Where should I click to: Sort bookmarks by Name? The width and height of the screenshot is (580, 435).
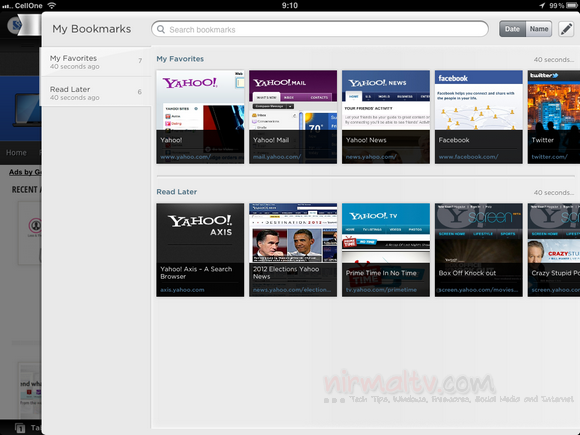tap(539, 29)
